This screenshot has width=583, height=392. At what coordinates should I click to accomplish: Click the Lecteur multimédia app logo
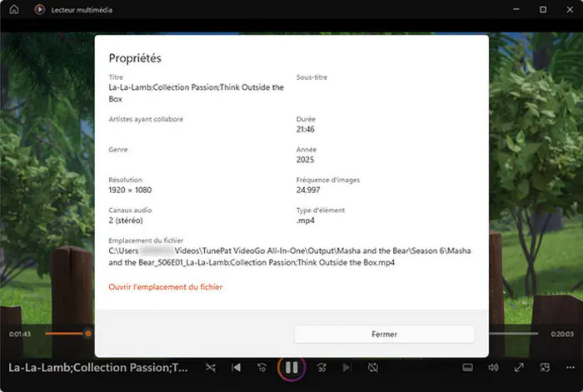(40, 9)
